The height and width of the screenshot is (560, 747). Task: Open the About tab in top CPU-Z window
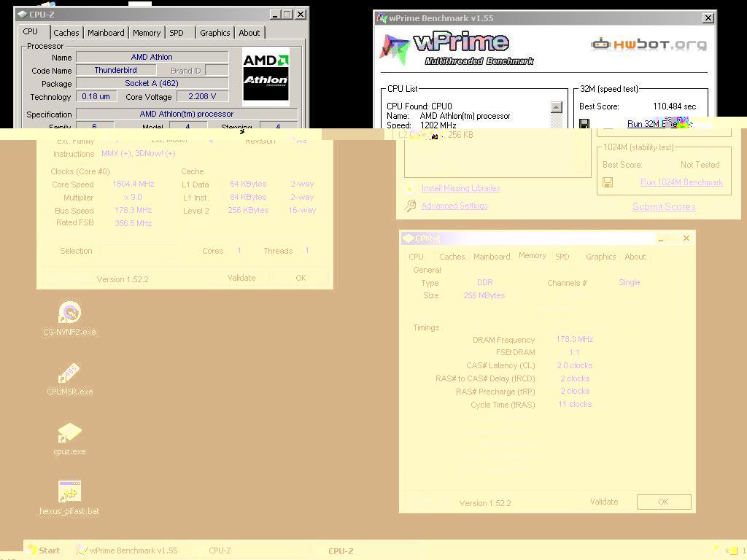[x=249, y=33]
